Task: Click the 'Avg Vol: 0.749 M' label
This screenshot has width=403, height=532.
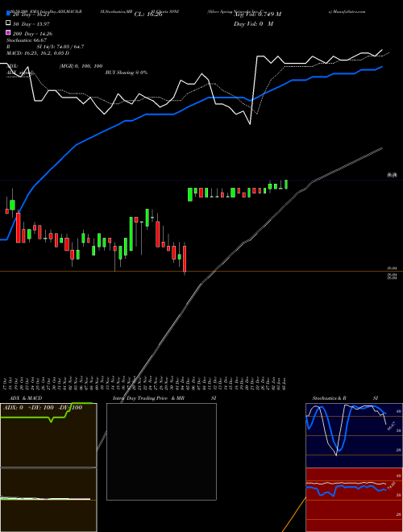Action: point(257,15)
